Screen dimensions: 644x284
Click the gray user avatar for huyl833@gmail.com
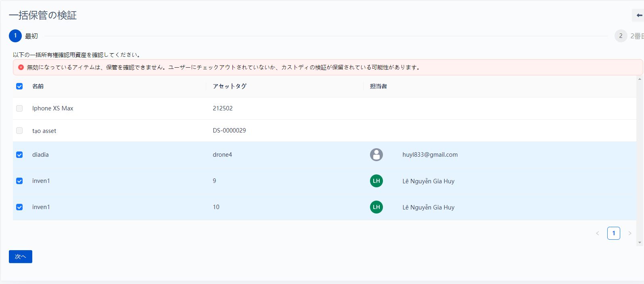tap(376, 155)
